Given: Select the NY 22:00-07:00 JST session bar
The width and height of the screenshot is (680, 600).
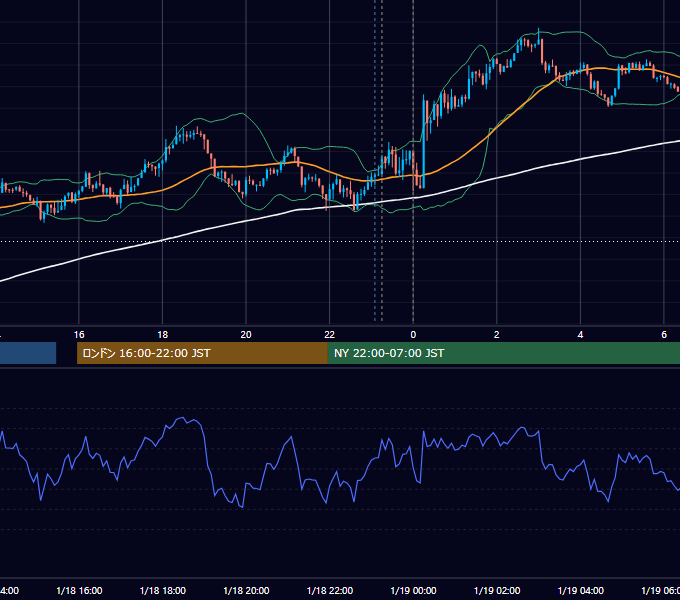Looking at the screenshot, I should click(x=503, y=353).
